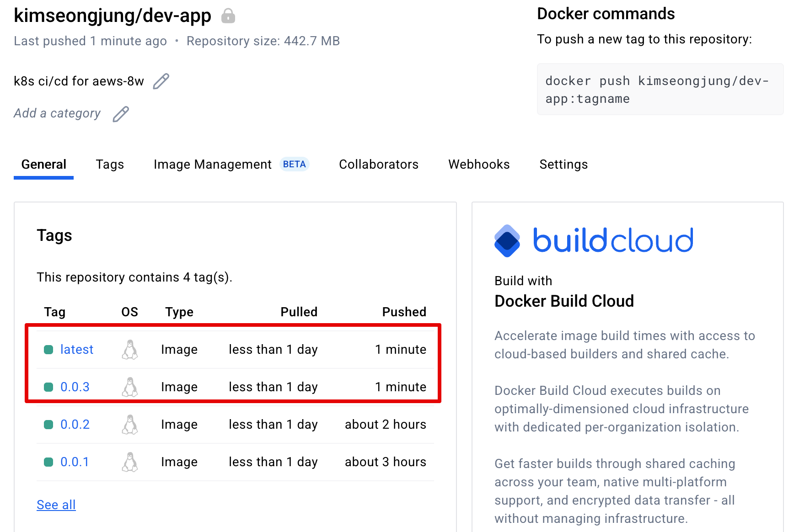Screen dimensions: 794x532
Task: Click the green status dot of 0.0.3 tag
Action: point(48,387)
